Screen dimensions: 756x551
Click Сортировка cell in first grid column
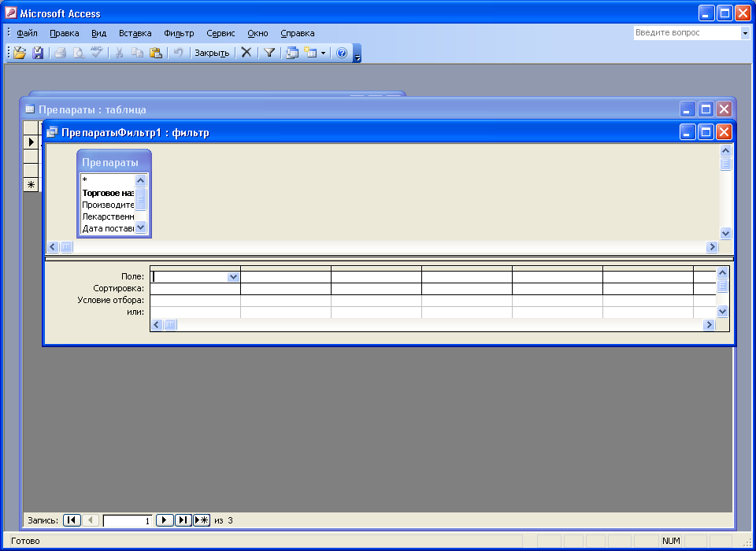point(195,288)
